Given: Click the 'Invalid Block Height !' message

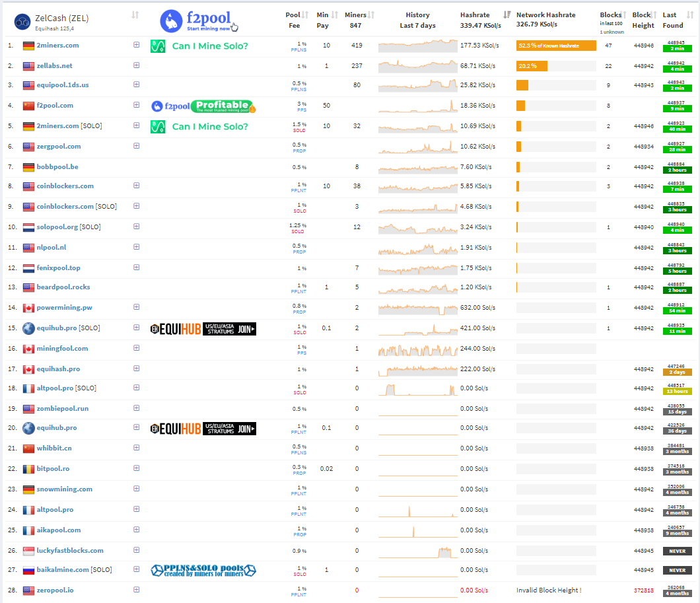Looking at the screenshot, I should click(x=549, y=590).
